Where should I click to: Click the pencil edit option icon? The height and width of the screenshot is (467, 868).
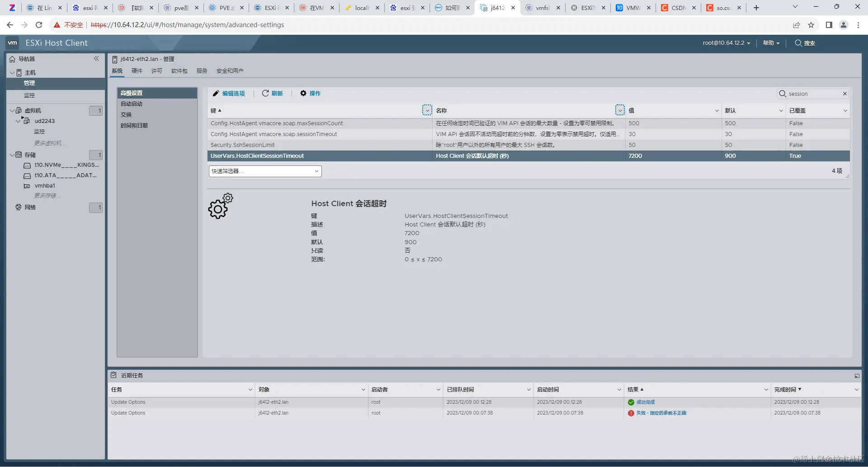coord(216,93)
